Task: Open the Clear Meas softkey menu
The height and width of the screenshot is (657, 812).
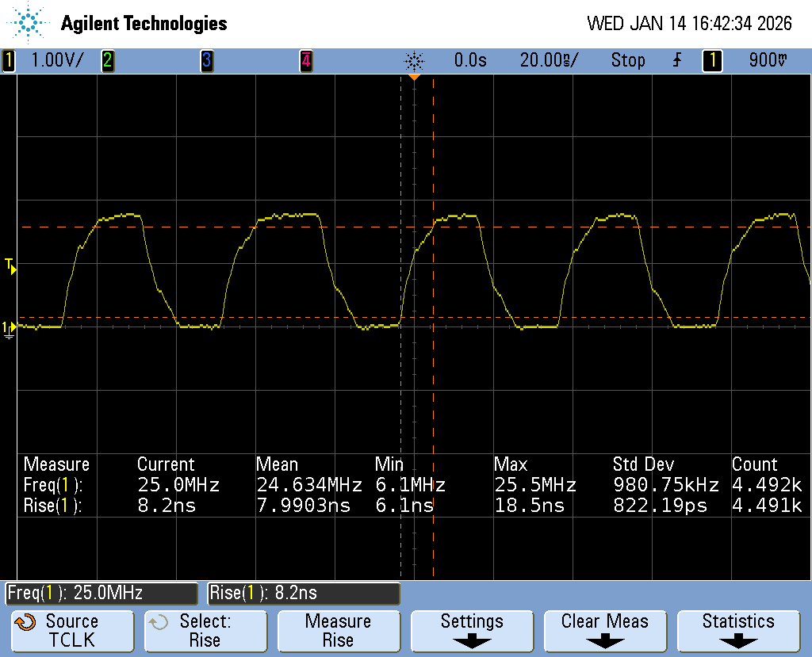Action: click(x=604, y=631)
